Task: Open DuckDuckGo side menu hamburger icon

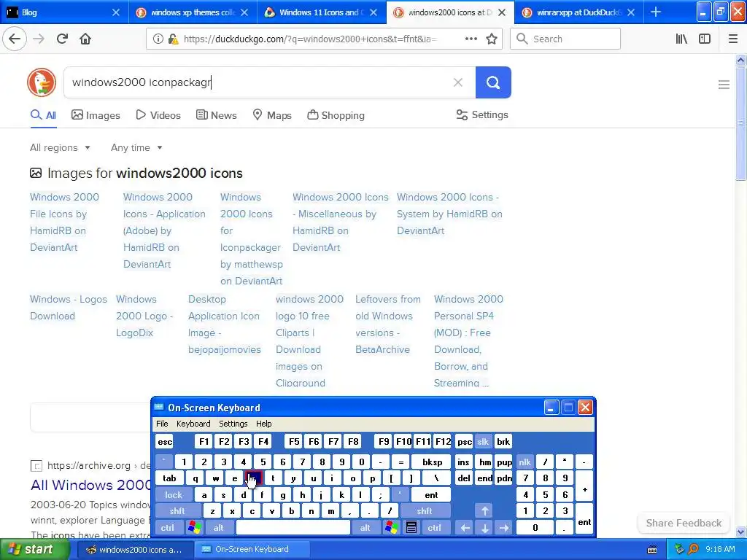Action: point(724,85)
